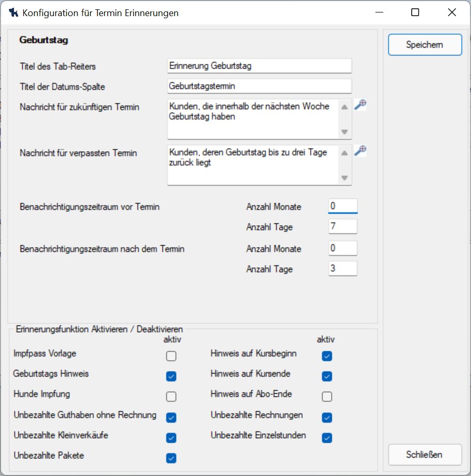The image size is (471, 476).
Task: Click magnifier icon next to future appointment message
Action: pos(360,105)
